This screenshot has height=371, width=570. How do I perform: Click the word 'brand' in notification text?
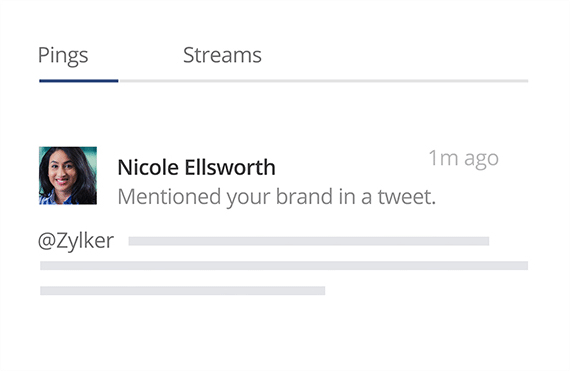pyautogui.click(x=304, y=197)
